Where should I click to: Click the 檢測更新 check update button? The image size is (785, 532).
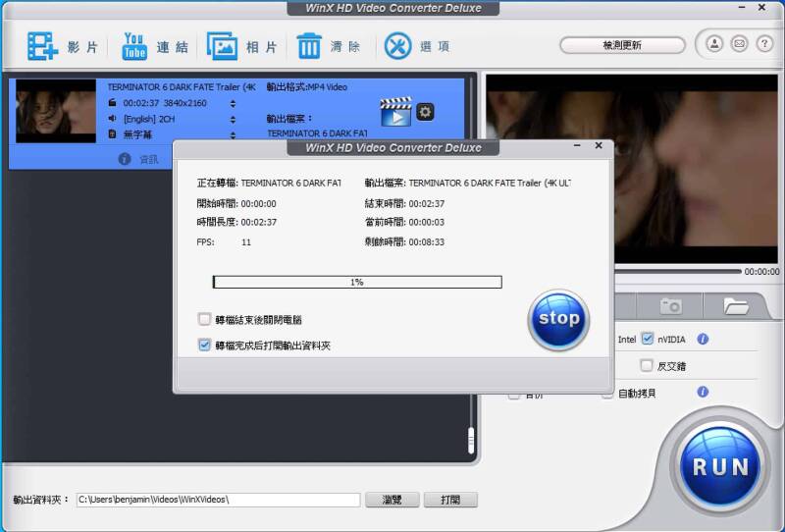622,45
